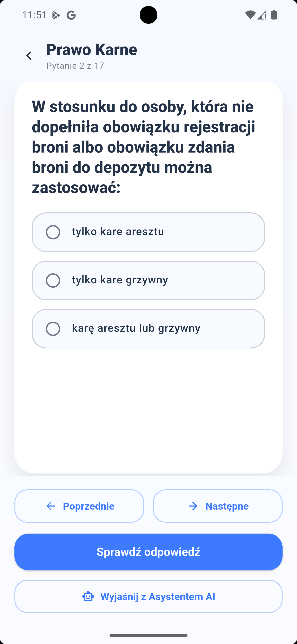Go to the previous question via Poprzednie
This screenshot has width=297, height=644.
point(79,506)
